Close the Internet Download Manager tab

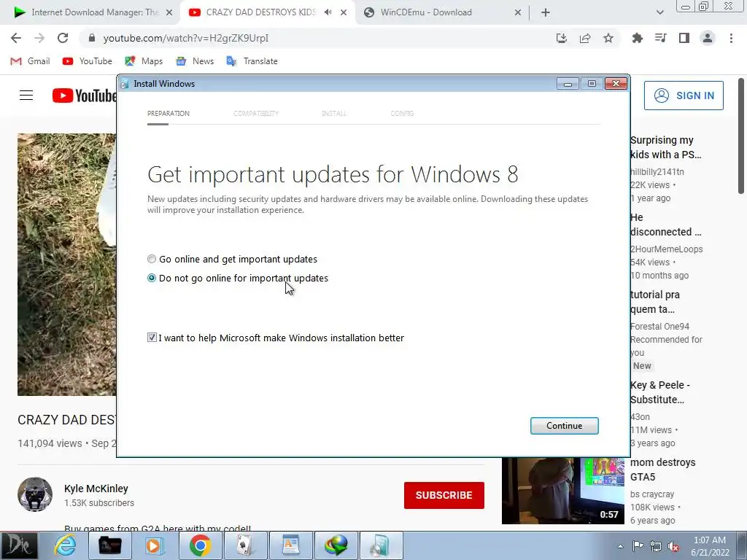click(169, 12)
